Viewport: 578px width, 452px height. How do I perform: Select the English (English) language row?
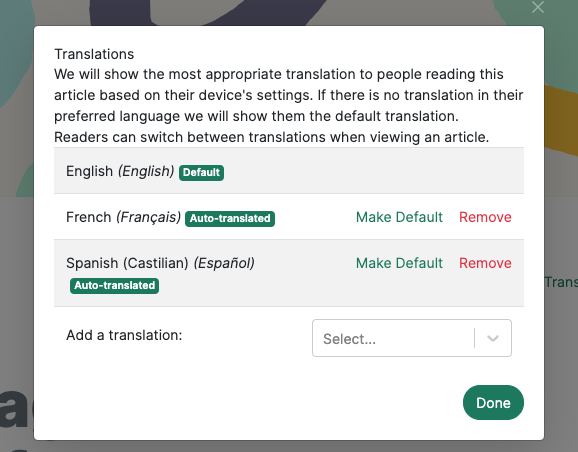(x=289, y=171)
